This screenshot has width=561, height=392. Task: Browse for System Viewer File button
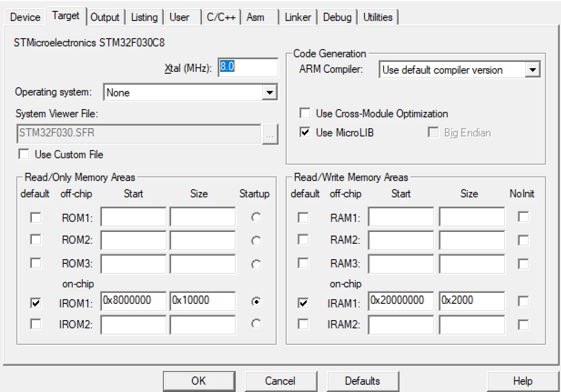coord(270,135)
